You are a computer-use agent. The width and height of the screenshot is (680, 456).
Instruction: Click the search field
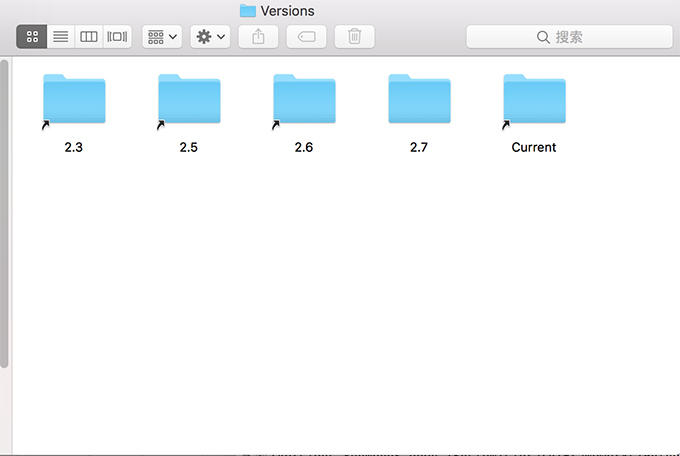point(567,37)
